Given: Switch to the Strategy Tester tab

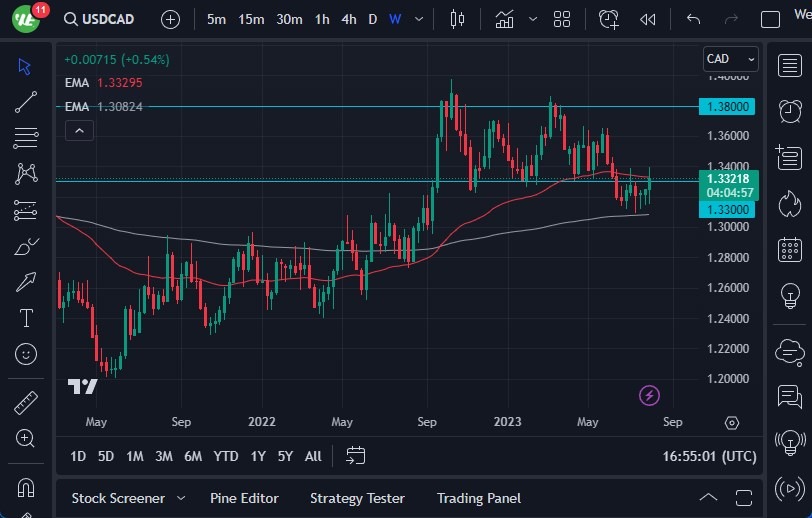Looking at the screenshot, I should pos(357,498).
